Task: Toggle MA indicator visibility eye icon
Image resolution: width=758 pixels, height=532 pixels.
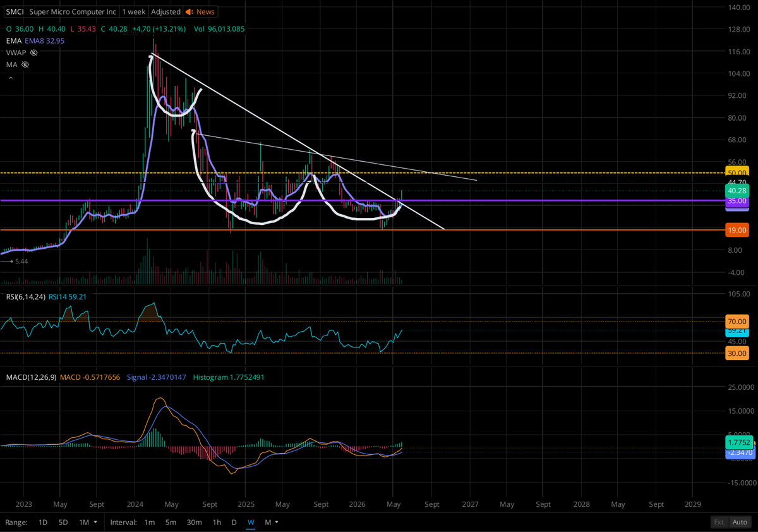Action: point(25,64)
